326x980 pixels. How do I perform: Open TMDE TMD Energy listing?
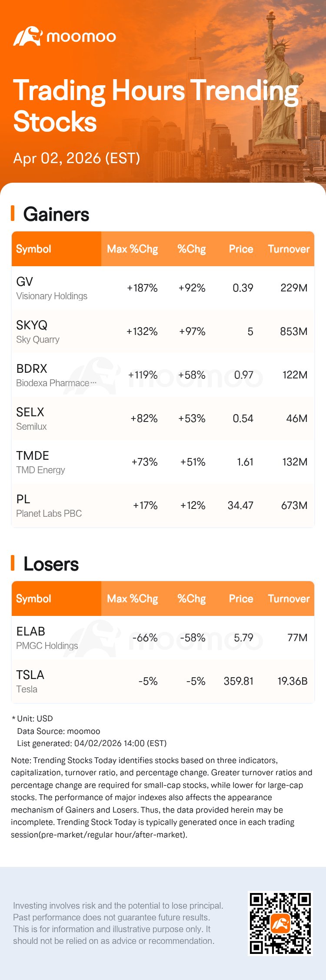coord(40,462)
